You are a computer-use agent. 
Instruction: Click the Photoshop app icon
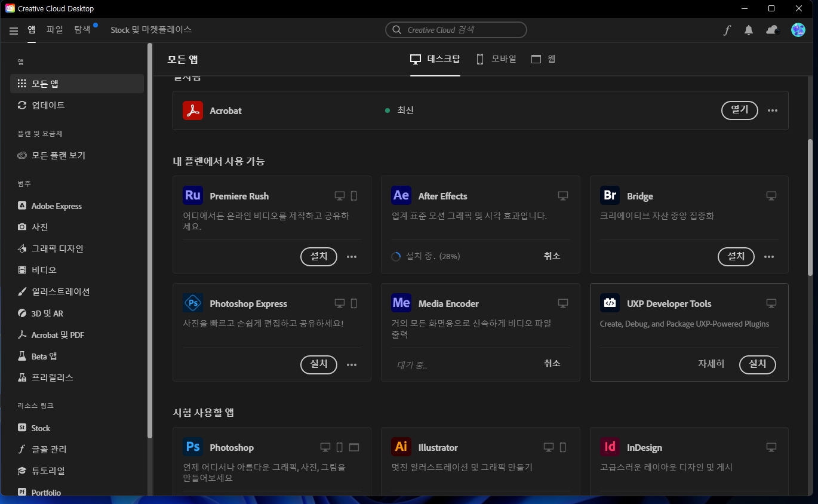tap(193, 447)
